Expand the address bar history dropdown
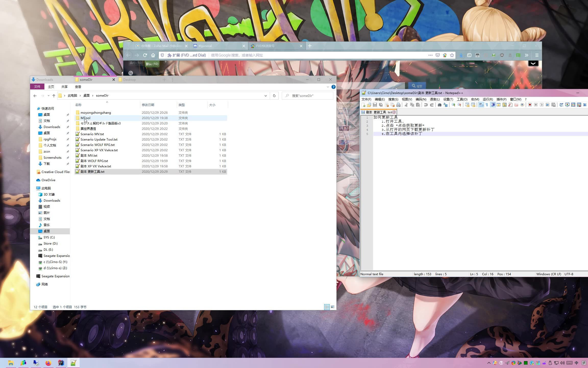588x368 pixels. tap(265, 96)
